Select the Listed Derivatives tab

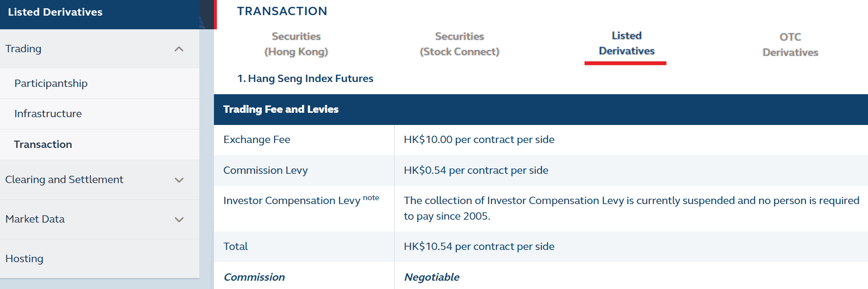(625, 44)
